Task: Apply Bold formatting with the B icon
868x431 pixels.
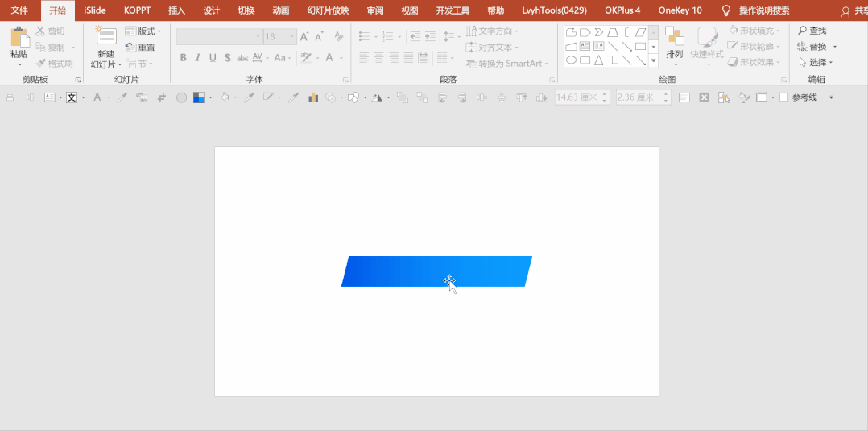Action: pyautogui.click(x=184, y=58)
